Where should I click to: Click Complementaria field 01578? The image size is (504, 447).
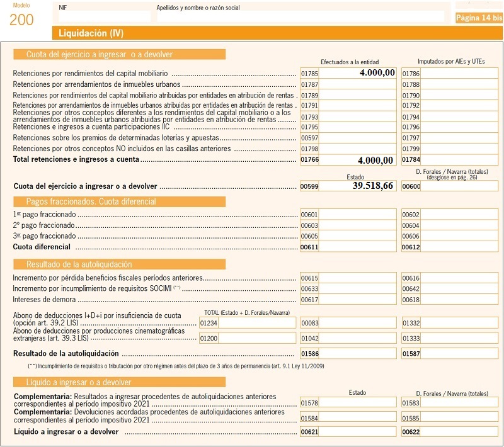coord(357,402)
